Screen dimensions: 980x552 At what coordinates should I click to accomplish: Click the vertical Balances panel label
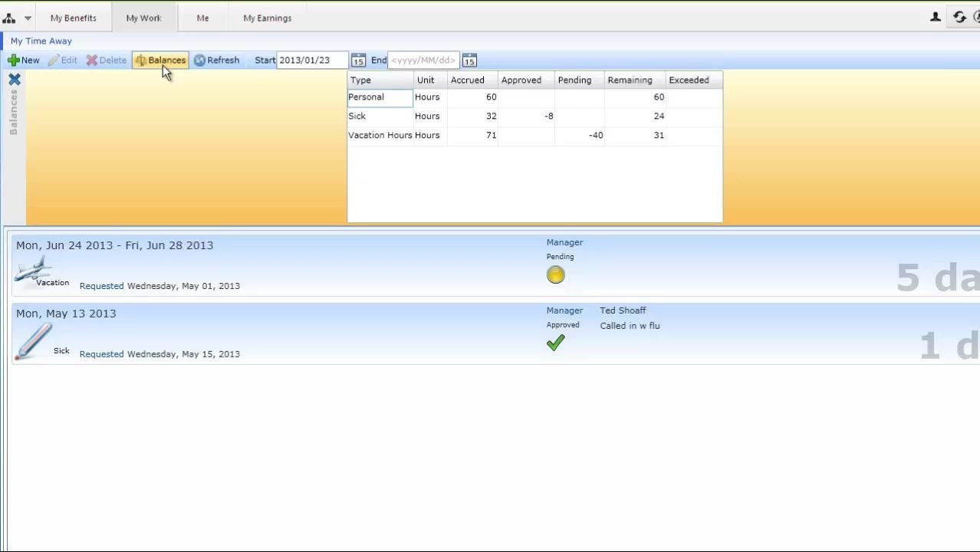pos(14,112)
